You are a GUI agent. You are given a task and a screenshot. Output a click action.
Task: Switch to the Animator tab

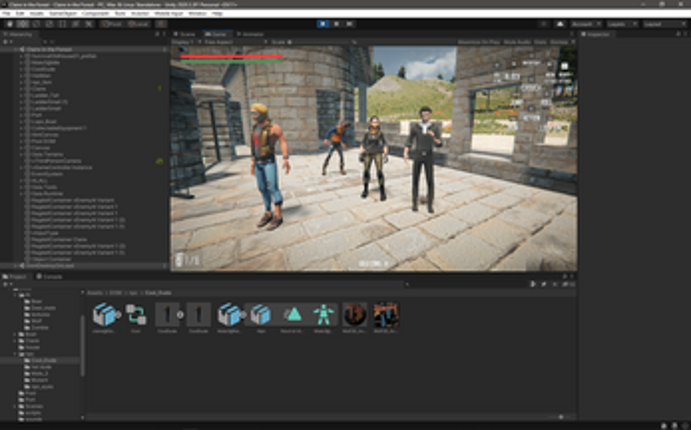pos(251,34)
